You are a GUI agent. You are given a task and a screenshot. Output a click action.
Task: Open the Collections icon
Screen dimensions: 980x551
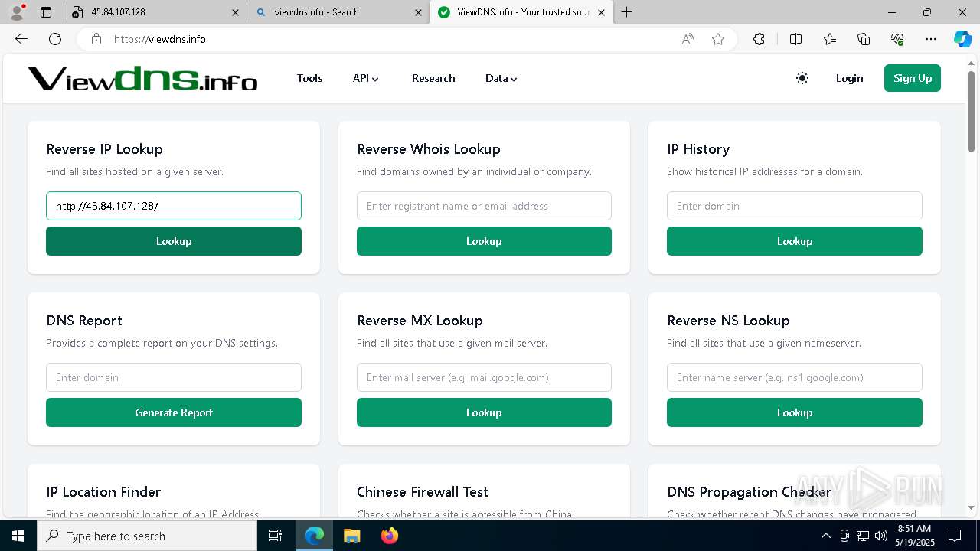coord(864,39)
